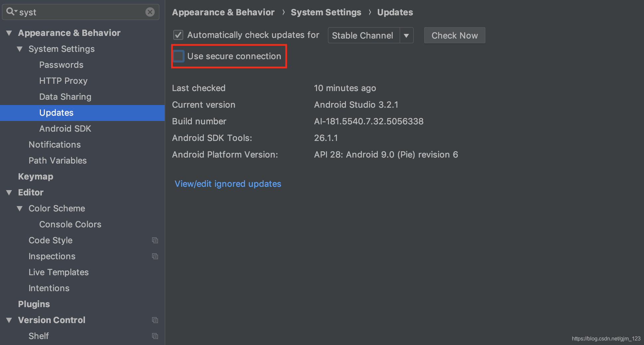Open Notifications settings
The height and width of the screenshot is (345, 644).
pos(54,145)
